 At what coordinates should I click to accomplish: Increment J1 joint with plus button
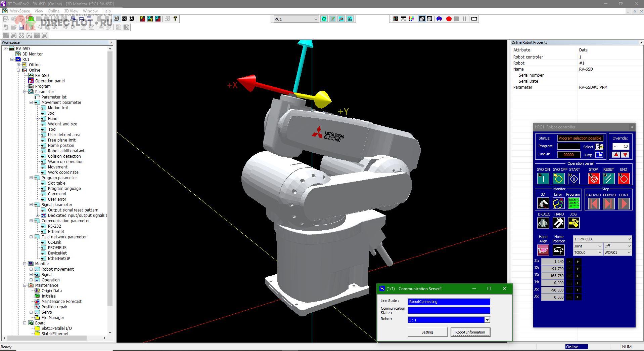pyautogui.click(x=578, y=262)
